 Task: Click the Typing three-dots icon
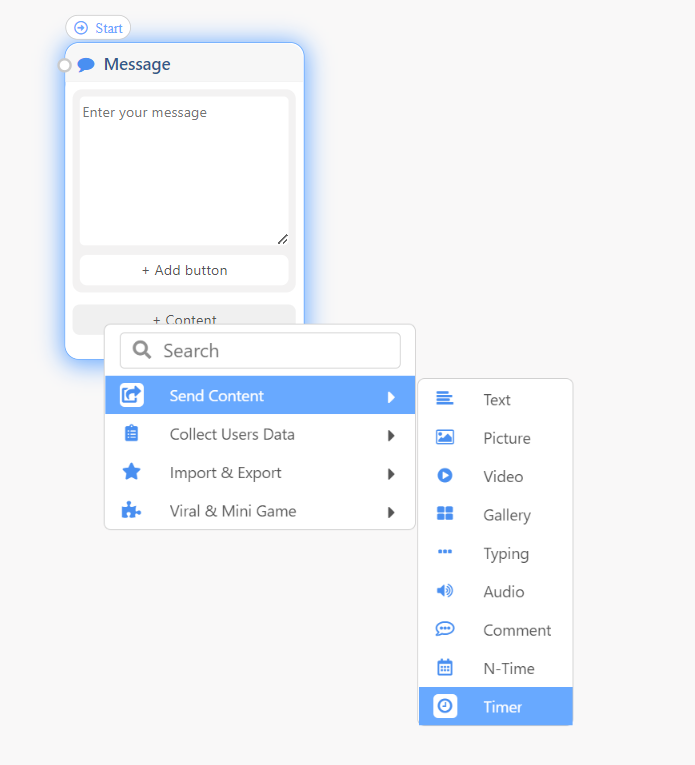click(444, 552)
